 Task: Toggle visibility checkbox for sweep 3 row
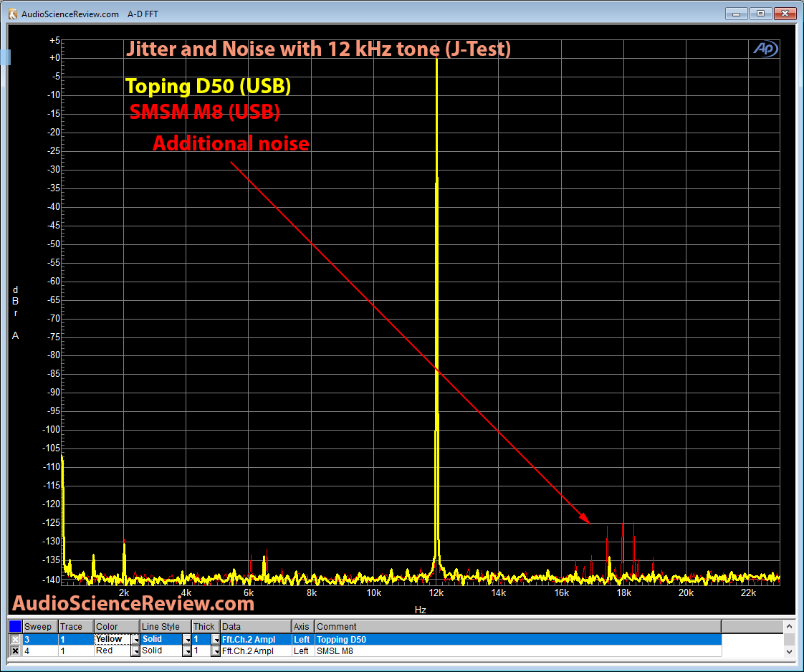pos(15,639)
